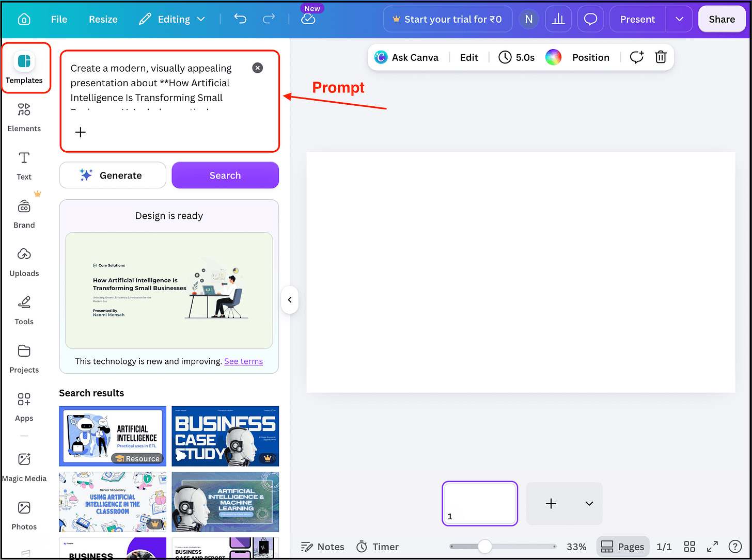The image size is (752, 560).
Task: Open the Brand sidebar tab
Action: pos(24,214)
